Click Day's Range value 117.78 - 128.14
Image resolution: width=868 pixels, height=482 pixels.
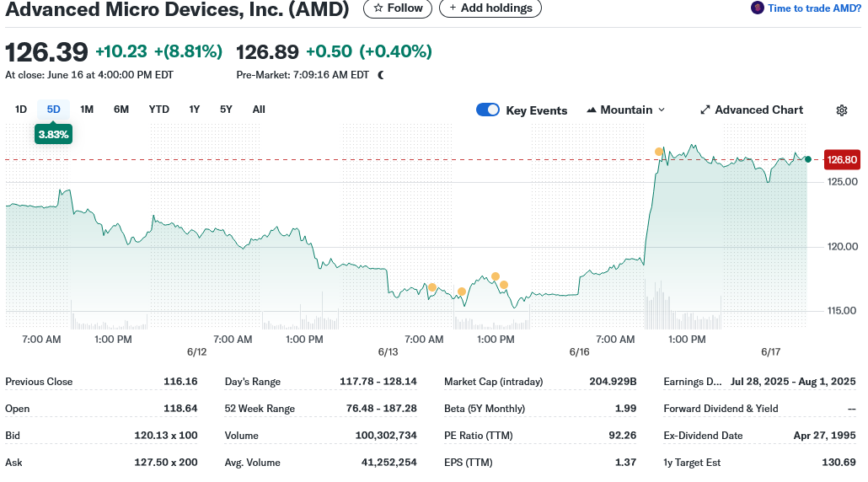click(378, 382)
